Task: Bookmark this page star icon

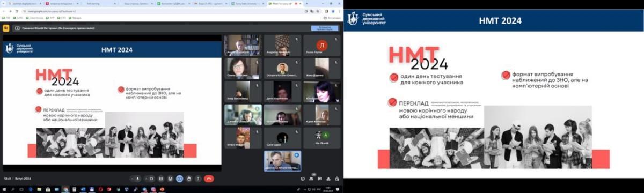Action: [317, 11]
